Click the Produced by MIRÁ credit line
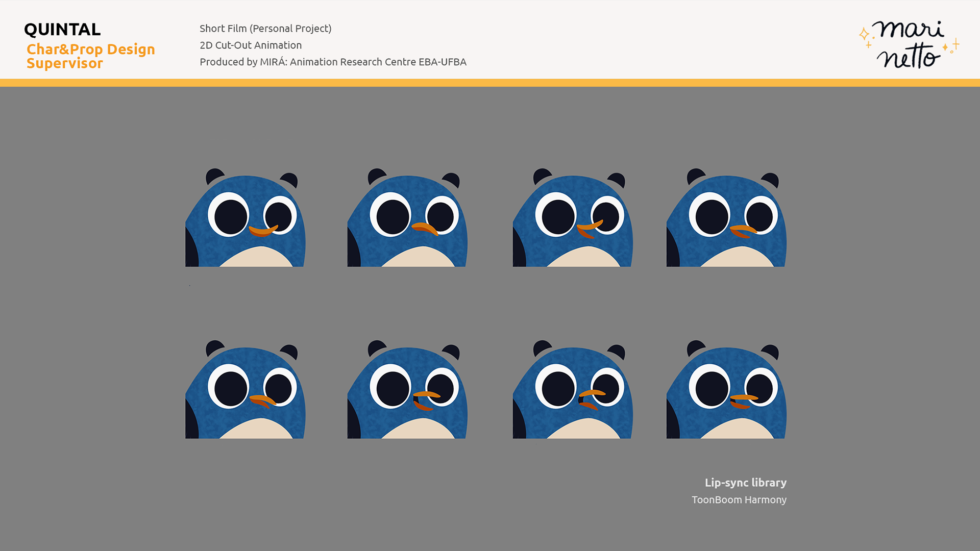The image size is (980, 551). (333, 62)
